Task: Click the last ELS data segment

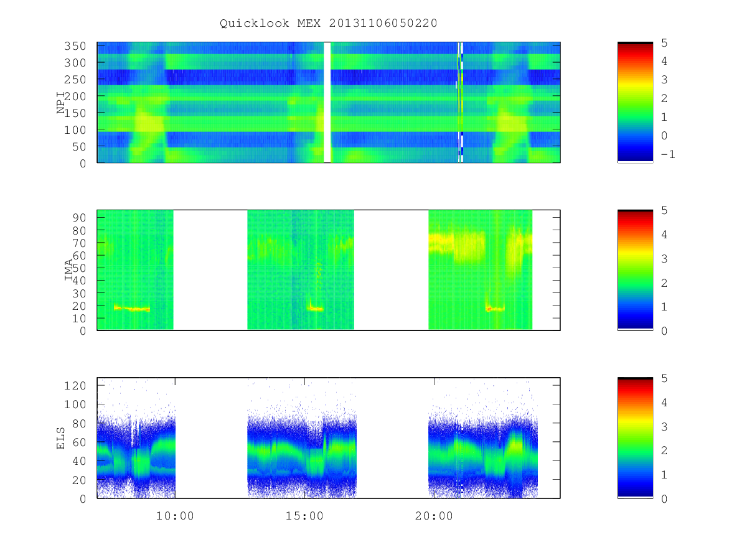Action: [x=483, y=438]
